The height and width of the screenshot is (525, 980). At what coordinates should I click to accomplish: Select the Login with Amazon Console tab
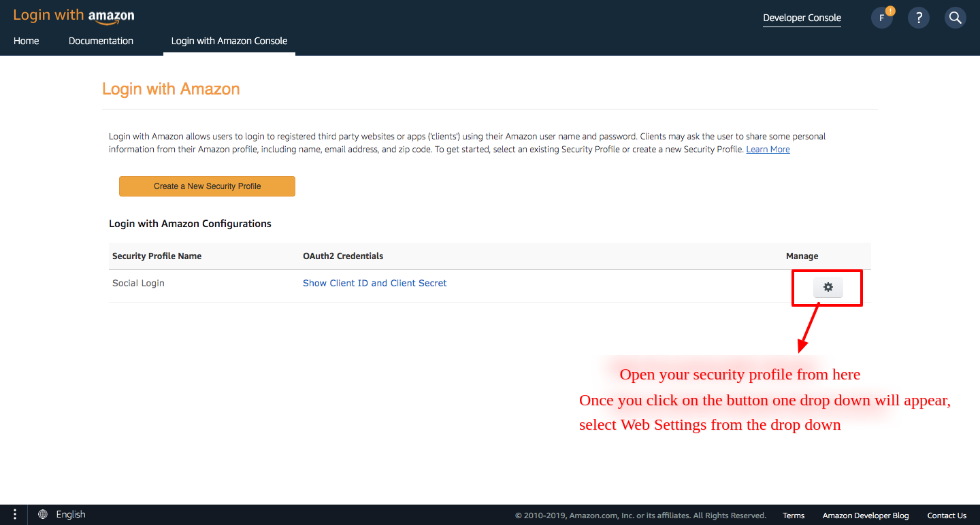[x=229, y=41]
